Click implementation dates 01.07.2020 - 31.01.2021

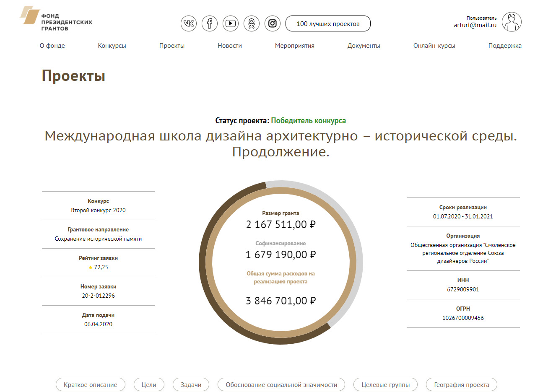[463, 217]
